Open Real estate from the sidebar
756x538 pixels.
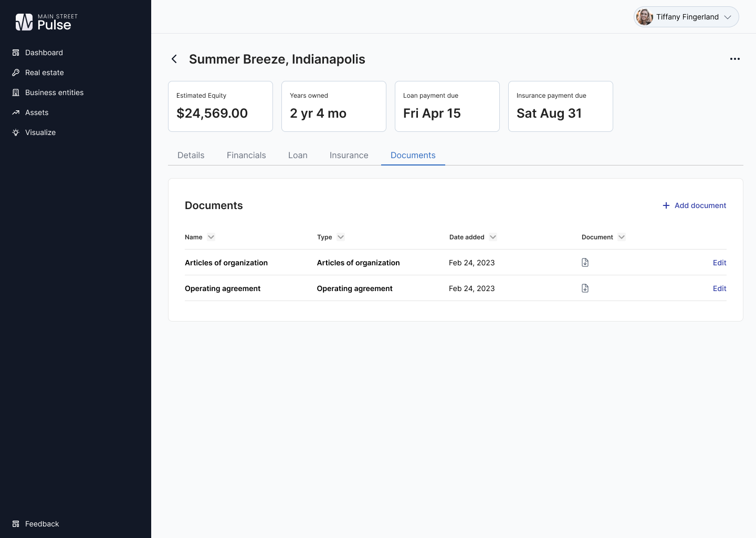click(45, 73)
